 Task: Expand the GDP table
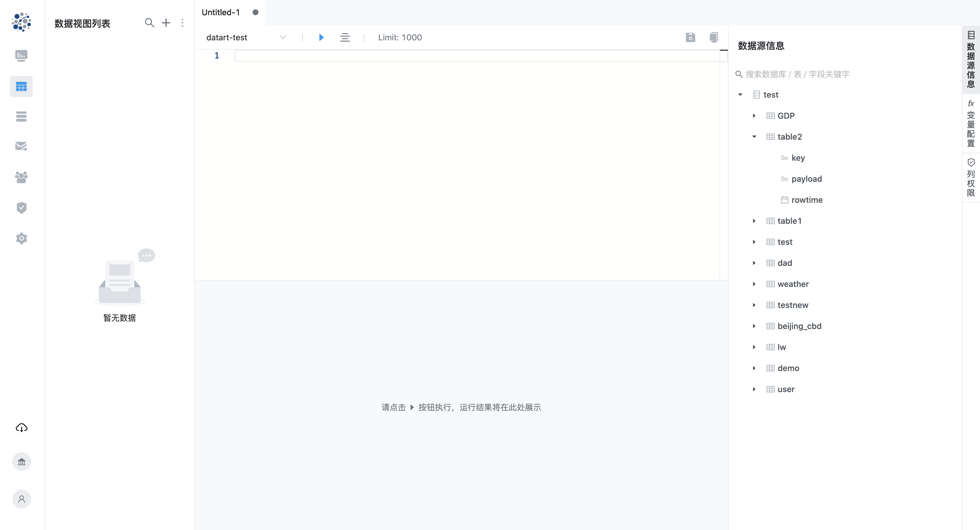point(754,116)
